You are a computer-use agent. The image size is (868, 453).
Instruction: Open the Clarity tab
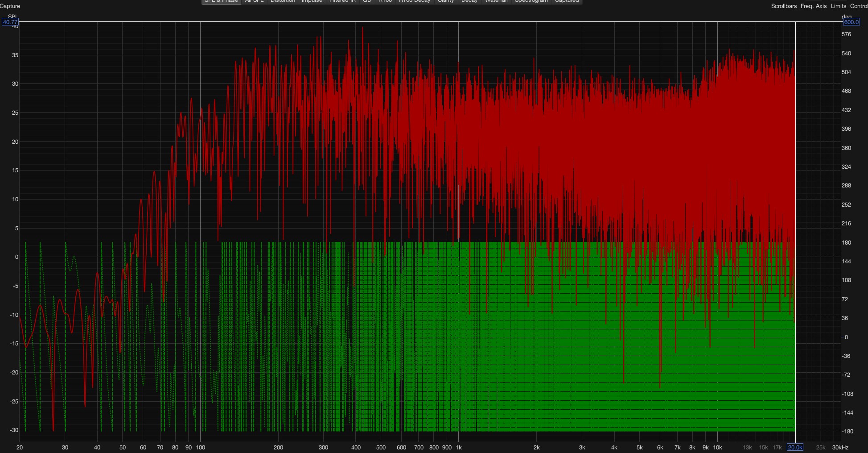coord(446,1)
